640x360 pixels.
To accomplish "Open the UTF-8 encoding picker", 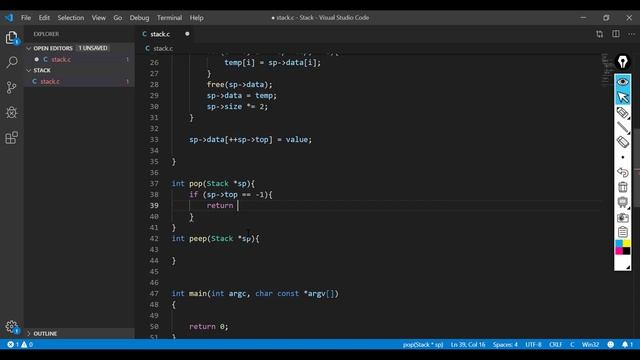I will pos(533,344).
